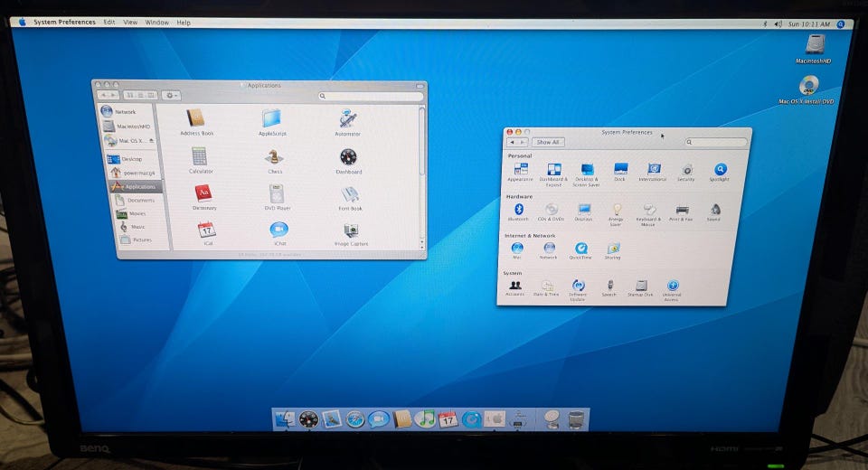Open the Apple menu
The width and height of the screenshot is (868, 470).
point(22,22)
